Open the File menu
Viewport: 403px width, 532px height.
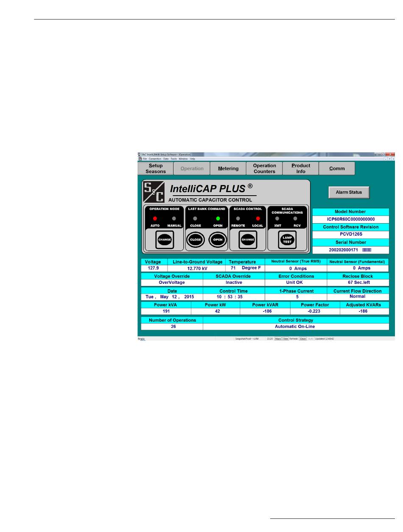tap(145, 159)
